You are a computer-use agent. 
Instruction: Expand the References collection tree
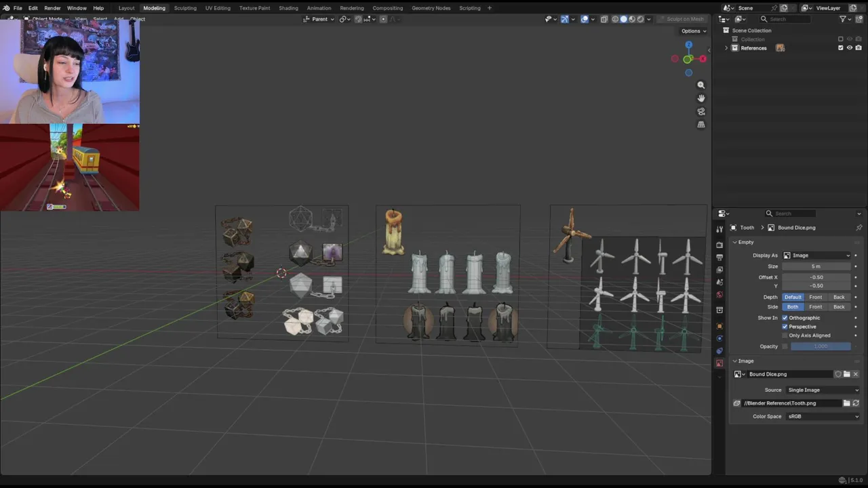point(726,48)
